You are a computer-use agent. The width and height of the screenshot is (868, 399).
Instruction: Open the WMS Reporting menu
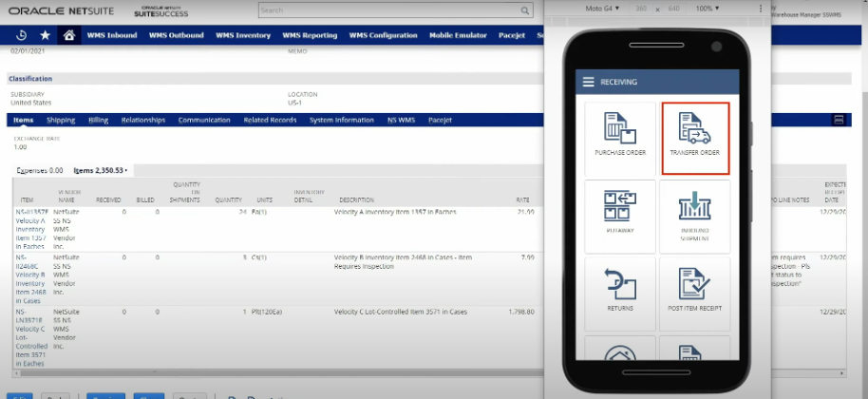(310, 35)
